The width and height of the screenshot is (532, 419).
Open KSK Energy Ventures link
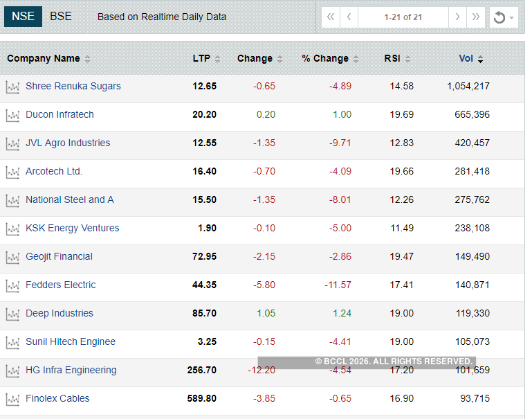[x=73, y=228]
